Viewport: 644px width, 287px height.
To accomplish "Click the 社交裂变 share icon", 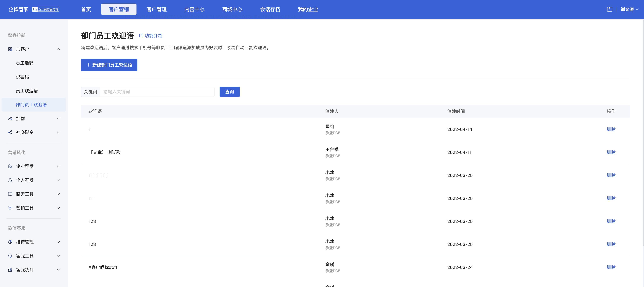I will point(10,132).
